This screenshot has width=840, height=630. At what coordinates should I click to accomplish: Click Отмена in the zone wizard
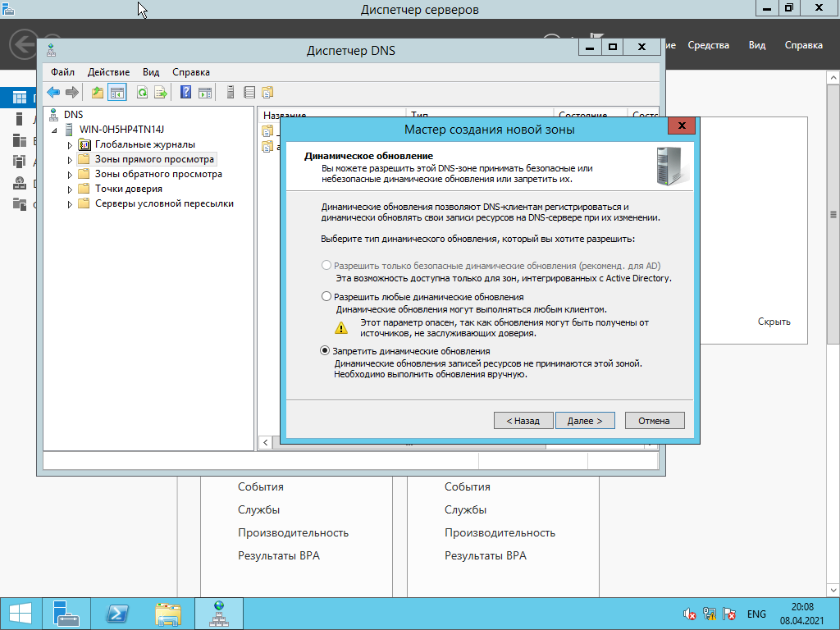pyautogui.click(x=654, y=421)
